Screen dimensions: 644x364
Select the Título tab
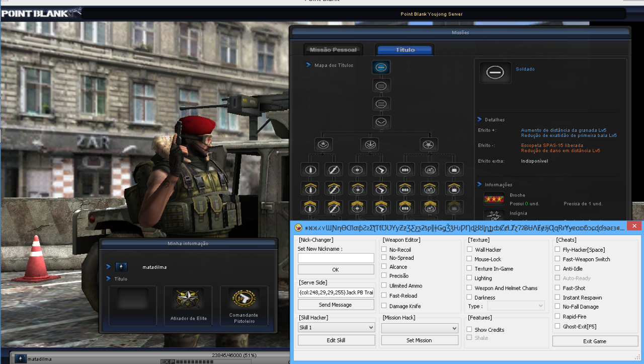tap(405, 50)
